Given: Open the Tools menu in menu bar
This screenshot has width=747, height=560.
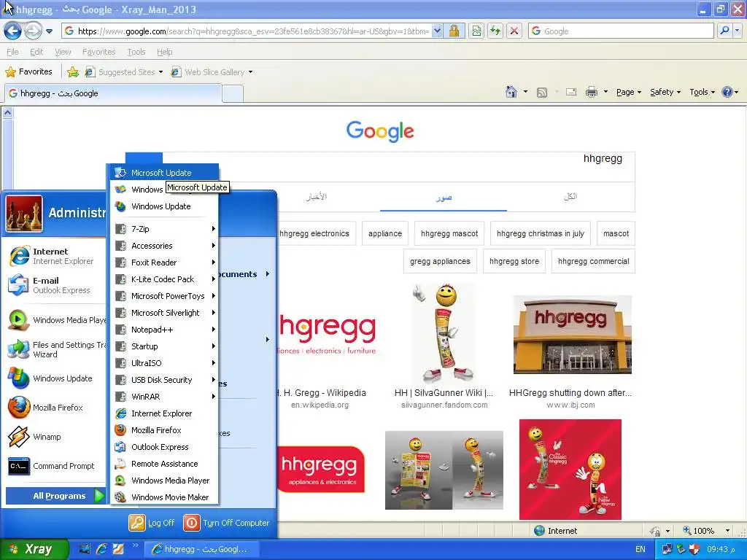Looking at the screenshot, I should point(136,52).
